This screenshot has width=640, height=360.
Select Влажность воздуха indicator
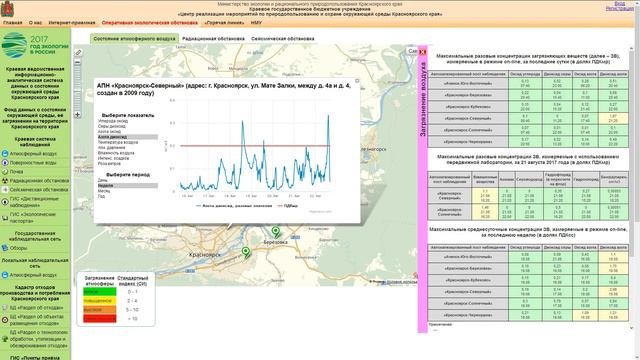click(x=116, y=153)
